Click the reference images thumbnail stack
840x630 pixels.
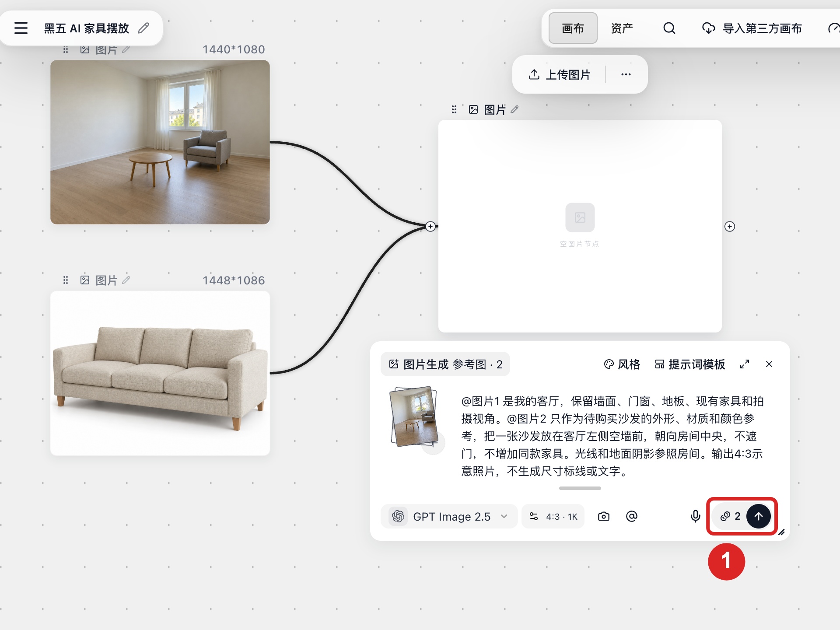tap(414, 416)
